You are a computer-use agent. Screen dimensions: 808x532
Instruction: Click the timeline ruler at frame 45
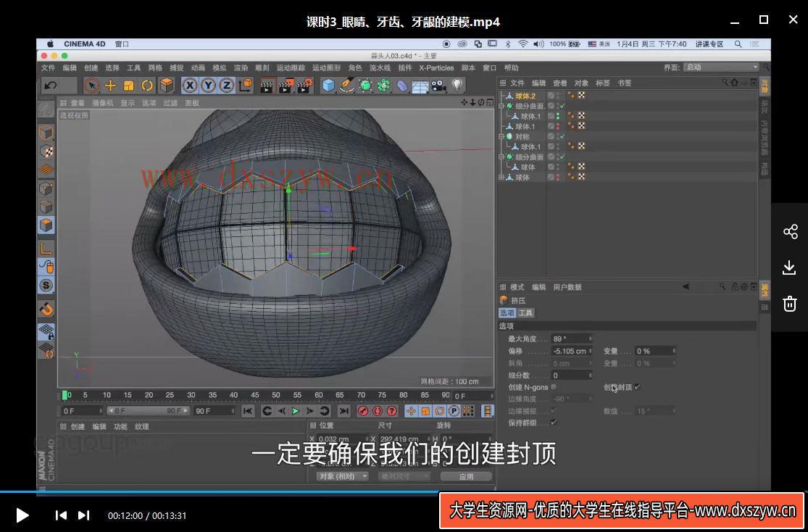point(254,396)
